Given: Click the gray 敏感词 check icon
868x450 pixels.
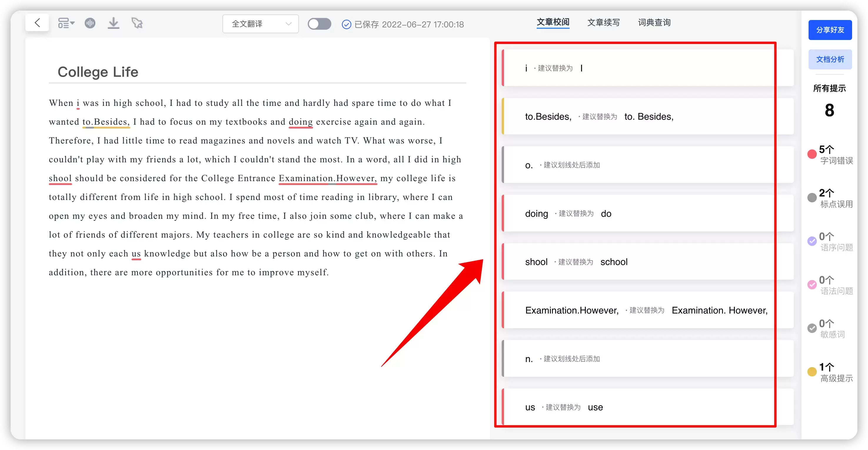Looking at the screenshot, I should [812, 328].
